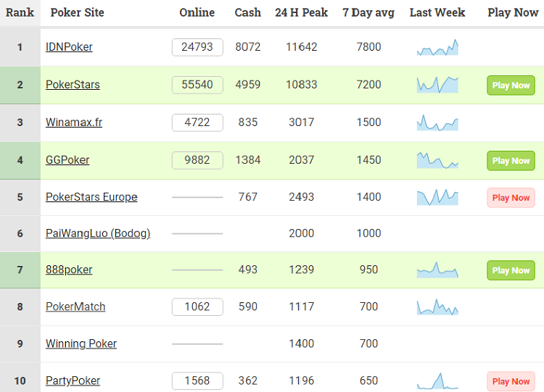This screenshot has height=392, width=544.
Task: Open PokerStars Europe link
Action: coord(91,197)
